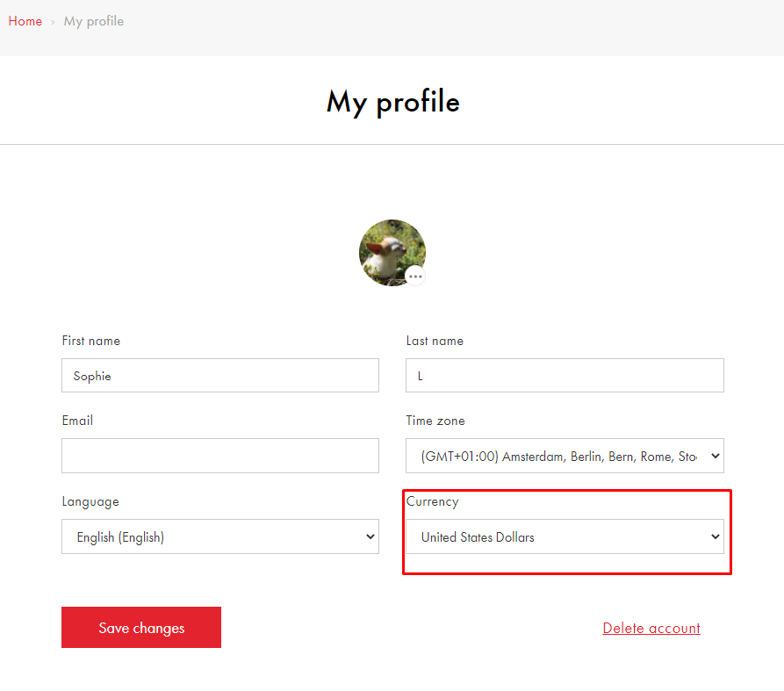Open the Currency dropdown showing United States Dollars
The width and height of the screenshot is (784, 691).
[565, 536]
